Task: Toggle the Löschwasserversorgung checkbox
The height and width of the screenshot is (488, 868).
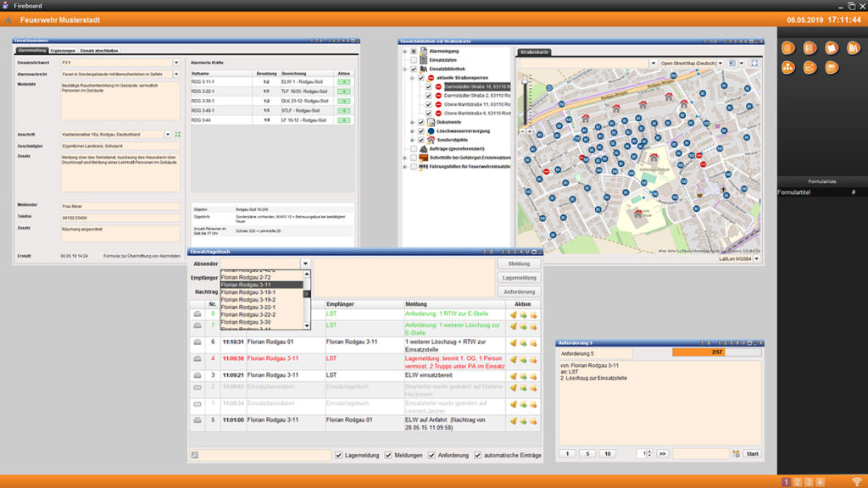Action: [x=421, y=131]
